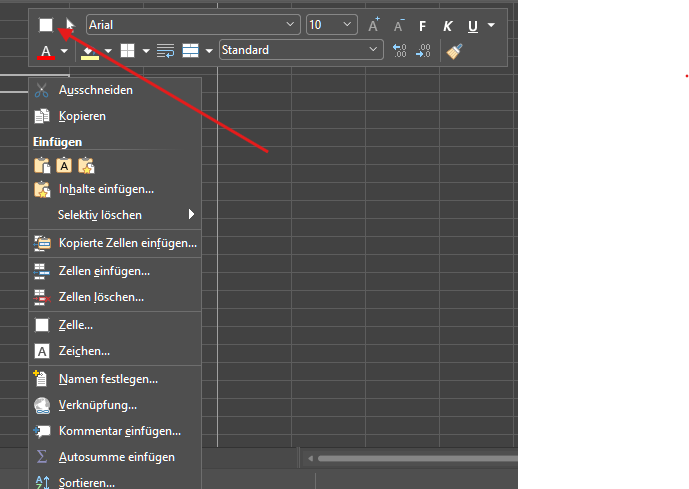The image size is (689, 489).
Task: Click the left-arrow decimal places icon
Action: pyautogui.click(x=399, y=51)
